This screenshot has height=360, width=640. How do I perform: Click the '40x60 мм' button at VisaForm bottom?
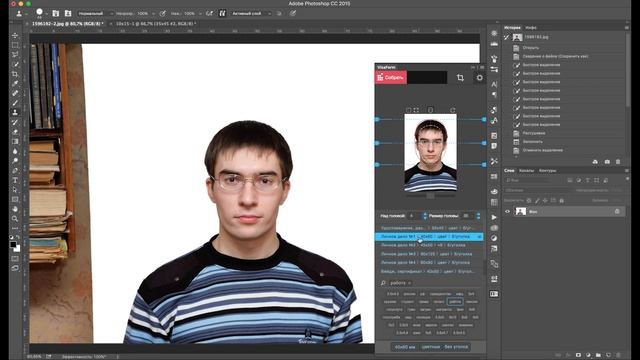[405, 347]
